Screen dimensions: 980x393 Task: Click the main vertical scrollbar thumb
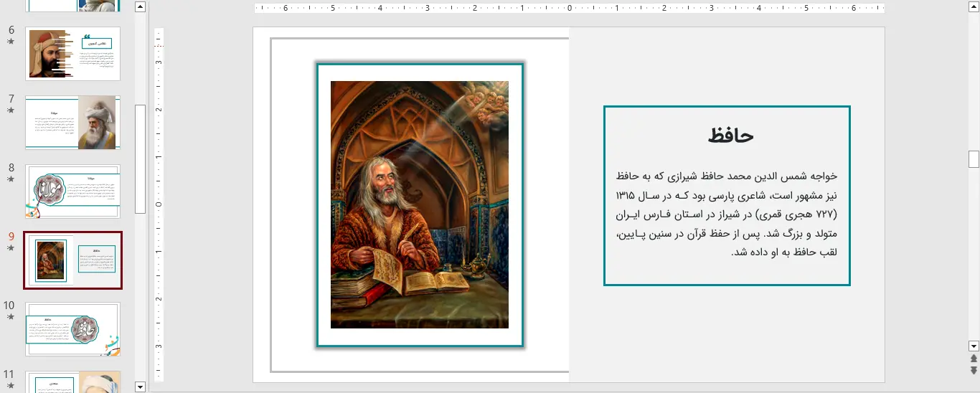tap(974, 159)
